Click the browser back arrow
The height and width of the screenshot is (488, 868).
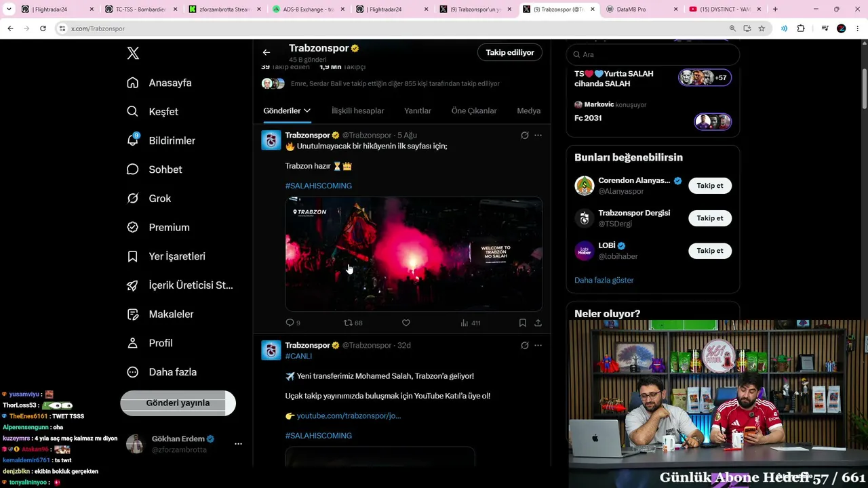pos(10,28)
